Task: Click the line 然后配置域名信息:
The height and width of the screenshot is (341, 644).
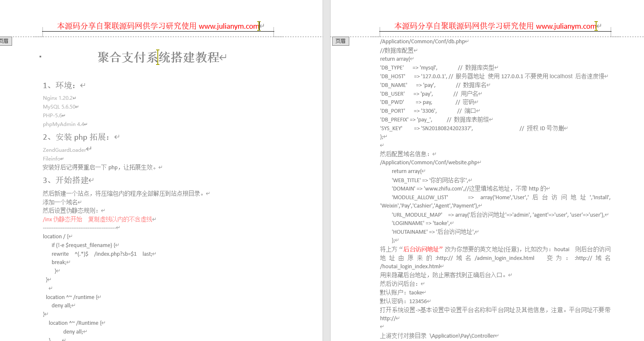Action: (404, 154)
